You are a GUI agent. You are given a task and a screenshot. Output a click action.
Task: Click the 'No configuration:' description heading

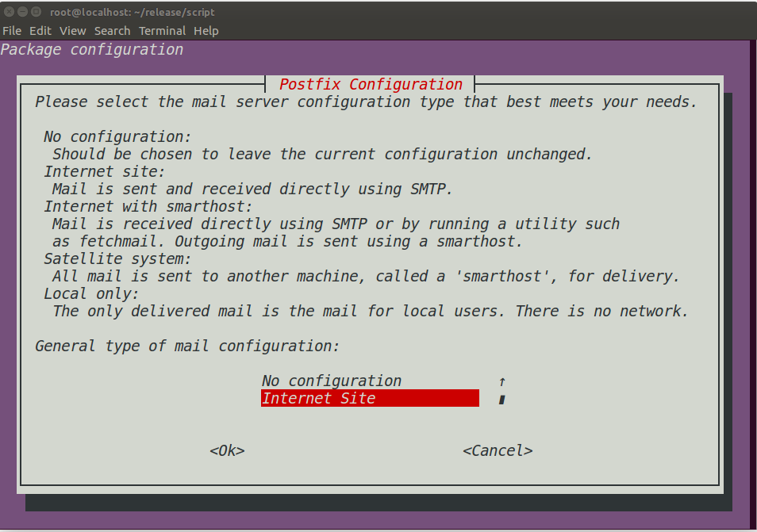[x=117, y=136]
